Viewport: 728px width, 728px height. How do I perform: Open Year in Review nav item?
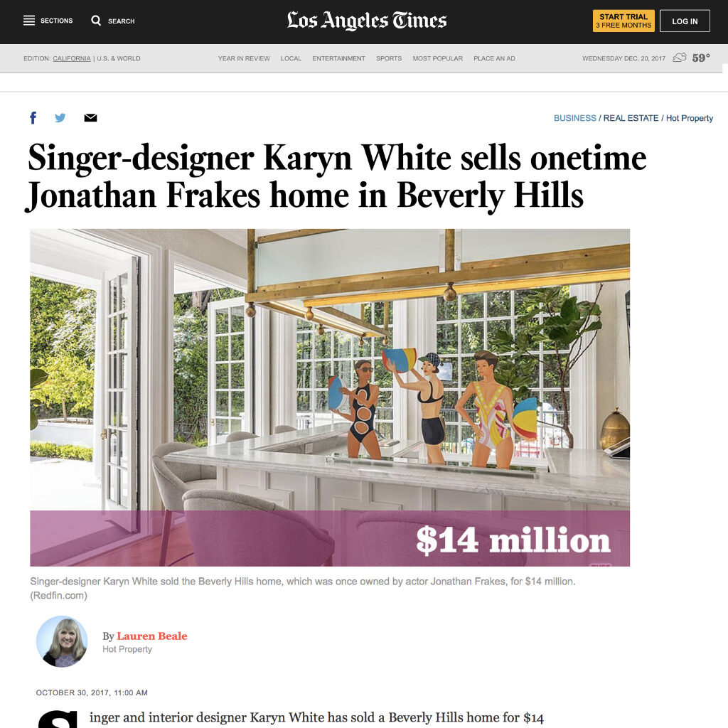pyautogui.click(x=244, y=58)
